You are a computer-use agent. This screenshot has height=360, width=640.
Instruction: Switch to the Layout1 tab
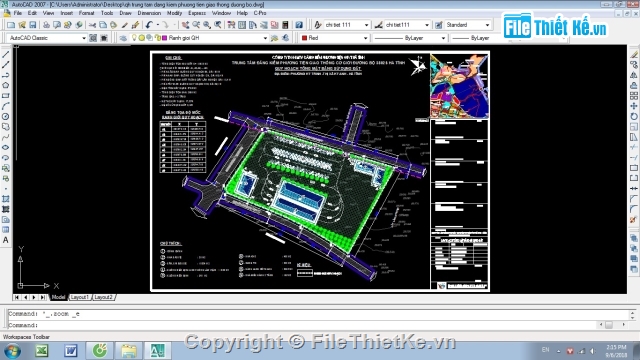tap(80, 297)
